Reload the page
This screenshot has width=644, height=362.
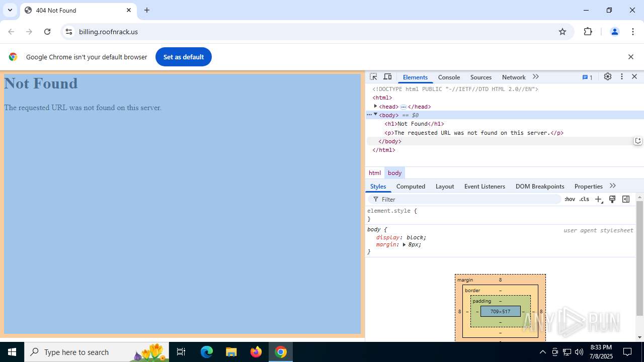[x=47, y=32]
